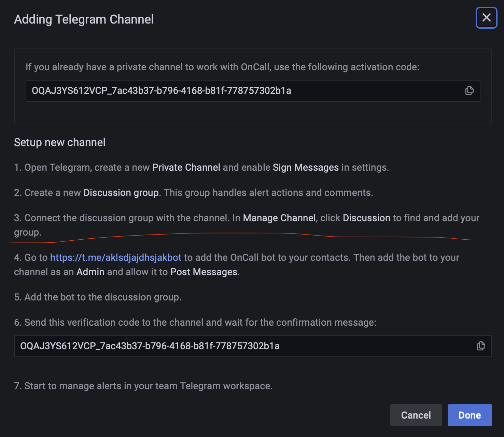Image resolution: width=504 pixels, height=437 pixels.
Task: Click the OQAJ3YS612VCP activation code box
Action: pos(205,91)
